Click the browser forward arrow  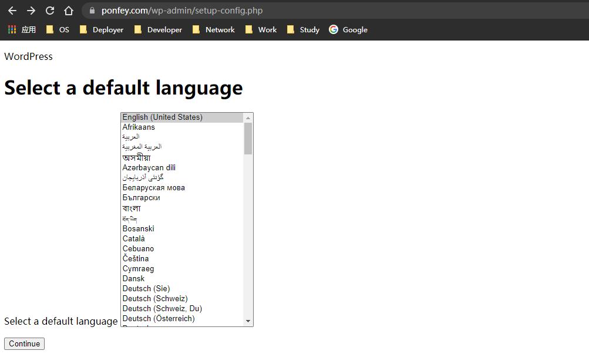31,11
